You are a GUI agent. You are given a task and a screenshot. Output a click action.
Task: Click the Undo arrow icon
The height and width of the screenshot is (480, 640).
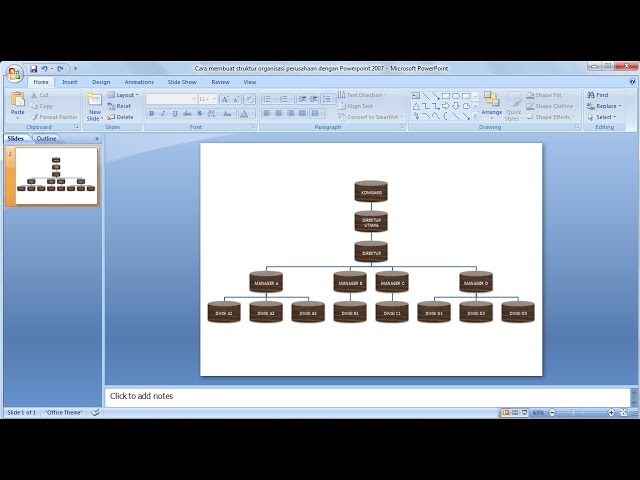[45, 69]
